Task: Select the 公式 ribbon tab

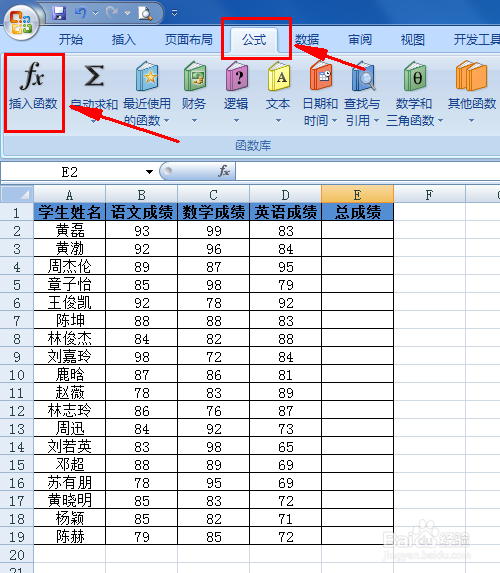Action: (x=254, y=39)
